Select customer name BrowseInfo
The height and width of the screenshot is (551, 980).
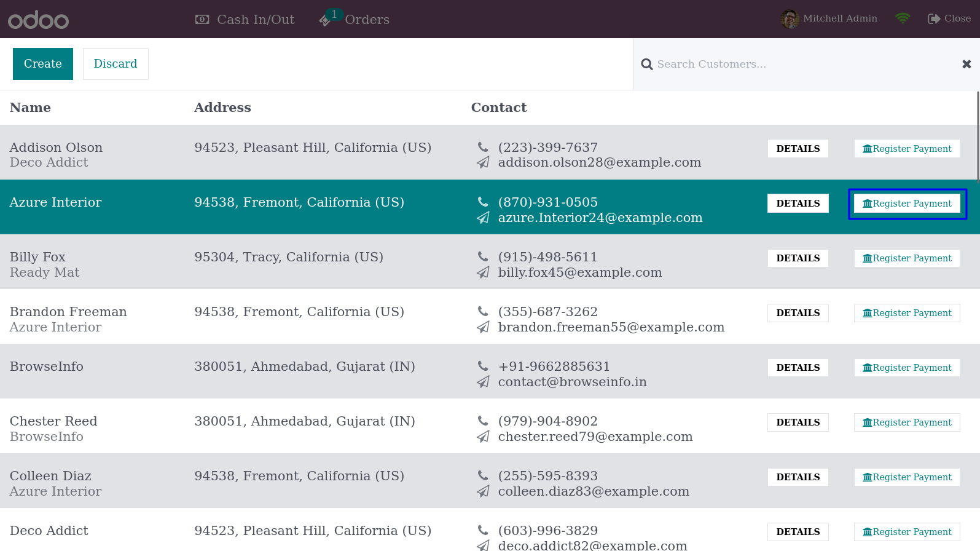tap(46, 367)
